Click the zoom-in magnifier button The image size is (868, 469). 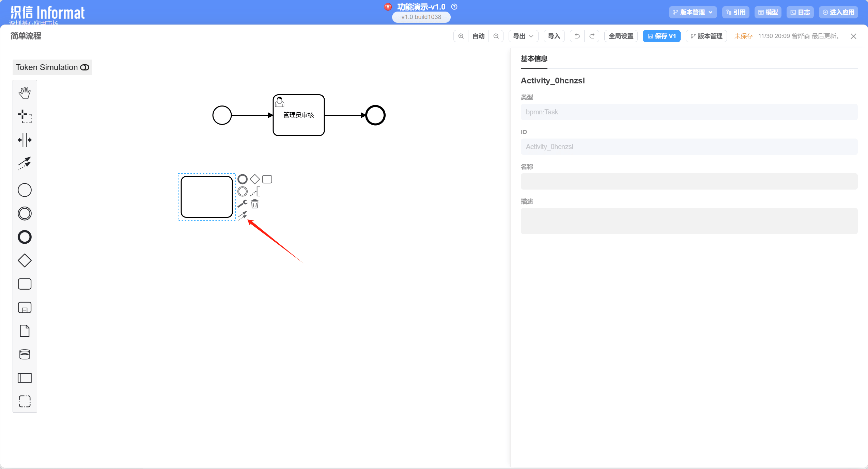(x=461, y=36)
